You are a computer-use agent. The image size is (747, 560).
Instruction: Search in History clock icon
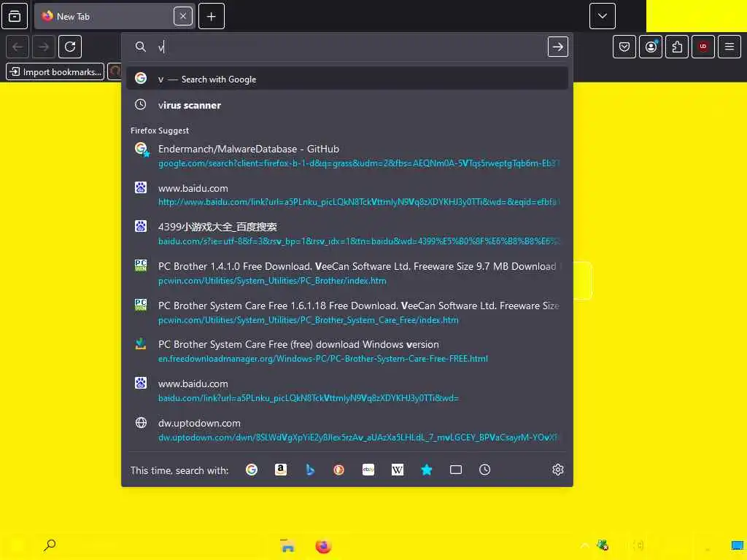point(484,470)
